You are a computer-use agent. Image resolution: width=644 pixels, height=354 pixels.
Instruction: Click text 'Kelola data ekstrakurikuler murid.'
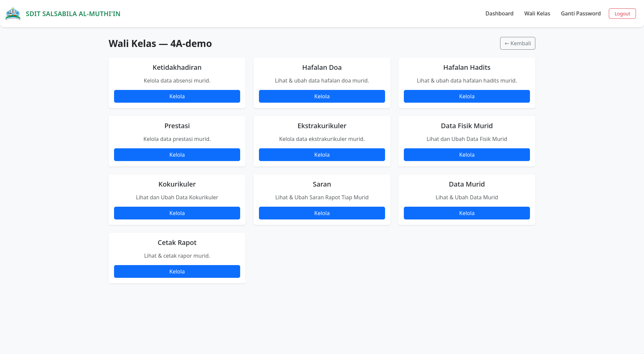tap(322, 139)
